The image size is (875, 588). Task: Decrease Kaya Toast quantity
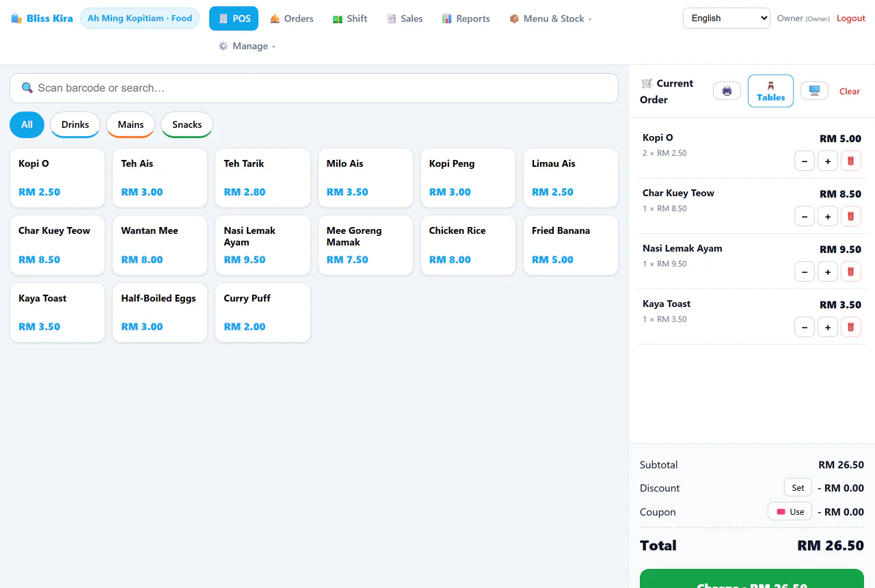(x=805, y=328)
